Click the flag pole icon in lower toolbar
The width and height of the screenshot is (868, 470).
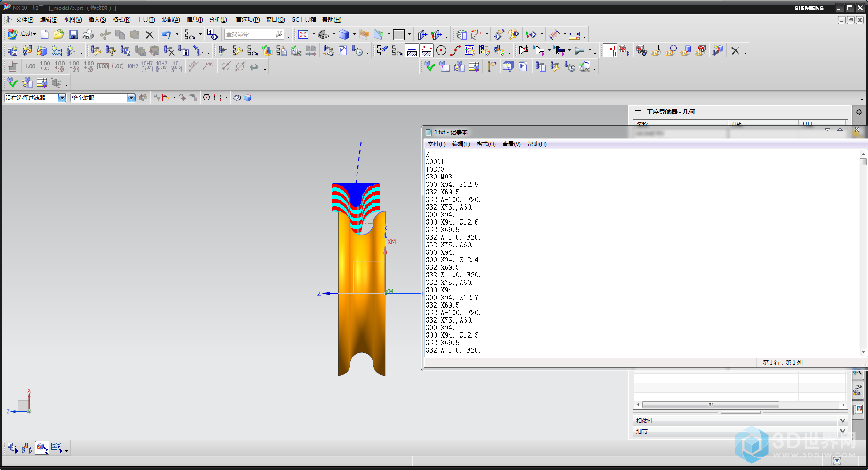(492, 67)
